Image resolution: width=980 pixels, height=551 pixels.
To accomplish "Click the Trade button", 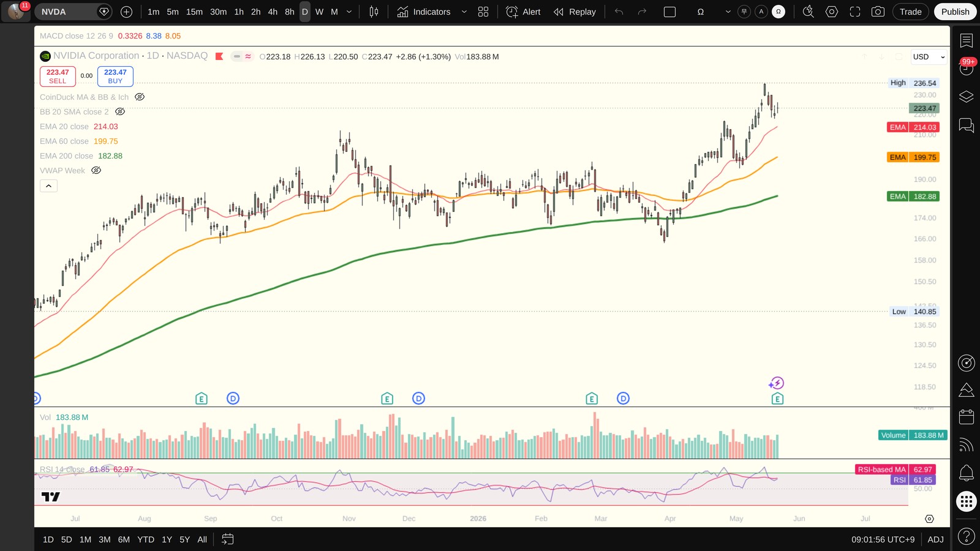I will (910, 12).
